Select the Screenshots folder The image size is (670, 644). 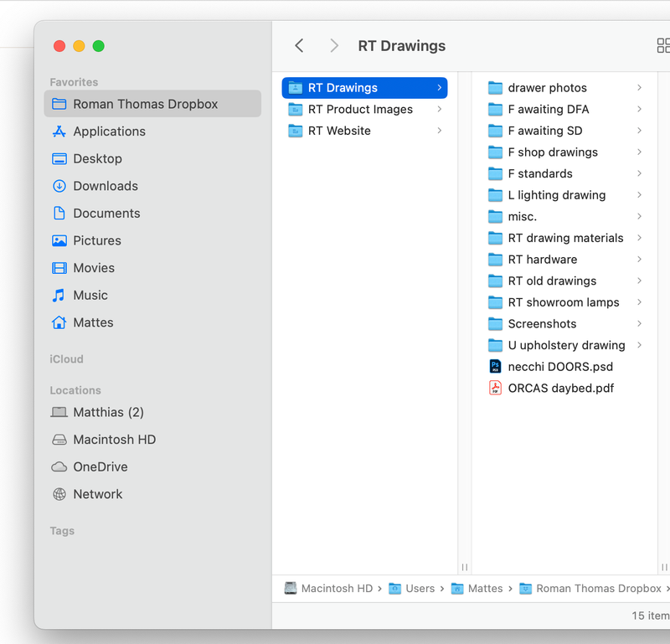[x=541, y=324]
